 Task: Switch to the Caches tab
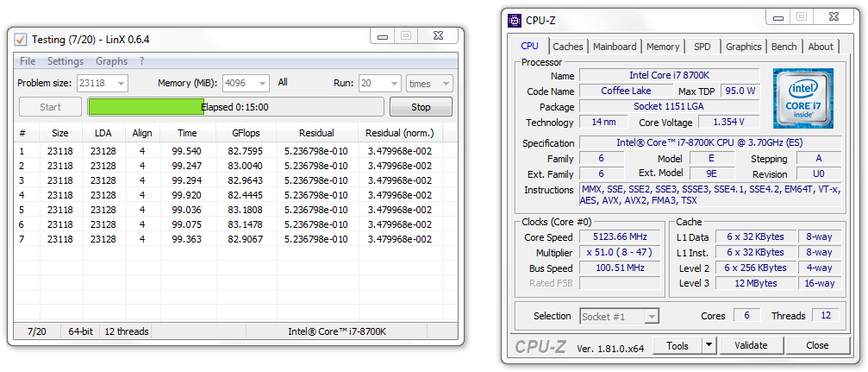(567, 47)
